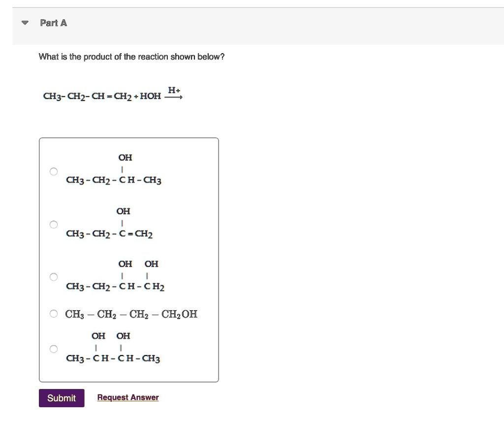Click the OH group above the first answer
The width and height of the screenshot is (504, 421).
click(125, 157)
